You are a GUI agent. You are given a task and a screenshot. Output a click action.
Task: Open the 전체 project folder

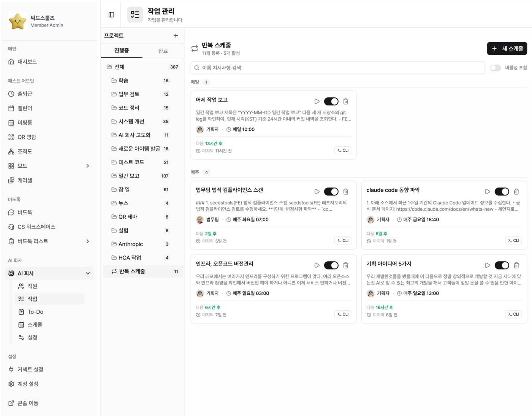click(142, 67)
